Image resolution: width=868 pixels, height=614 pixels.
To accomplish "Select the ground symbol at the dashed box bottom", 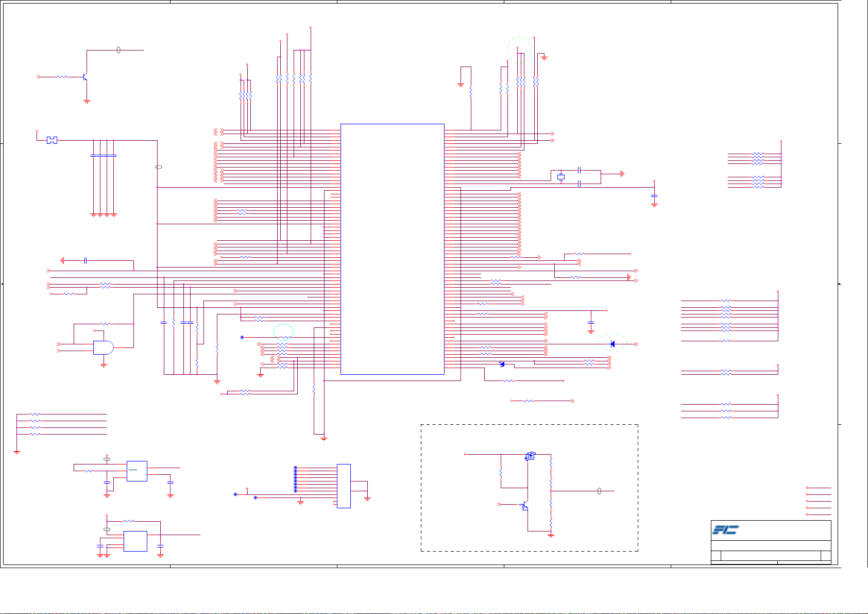I will pos(551,536).
